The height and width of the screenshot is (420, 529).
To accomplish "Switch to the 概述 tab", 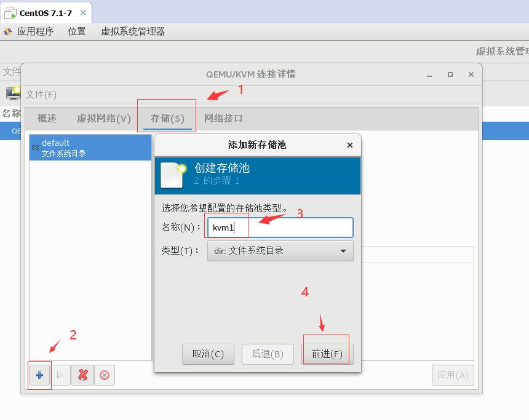I will coord(47,119).
